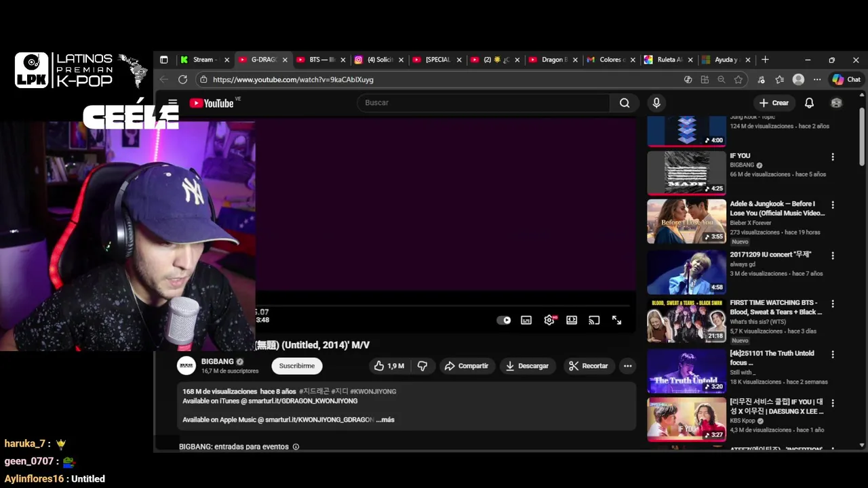
Task: Click the address bar URL
Action: point(293,79)
